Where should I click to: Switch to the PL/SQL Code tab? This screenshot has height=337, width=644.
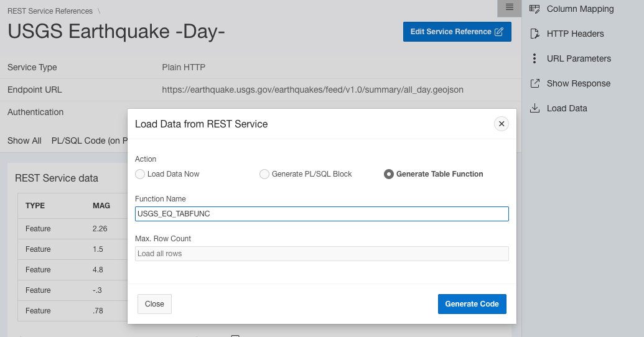pos(89,141)
